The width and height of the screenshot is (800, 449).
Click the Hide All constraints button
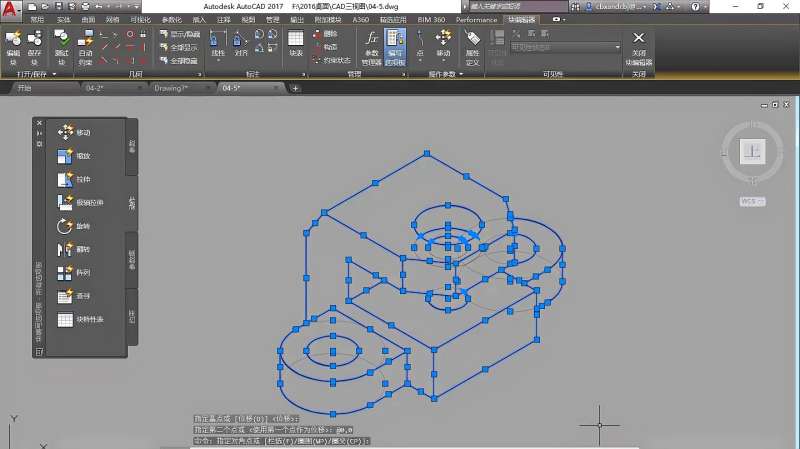coord(179,60)
